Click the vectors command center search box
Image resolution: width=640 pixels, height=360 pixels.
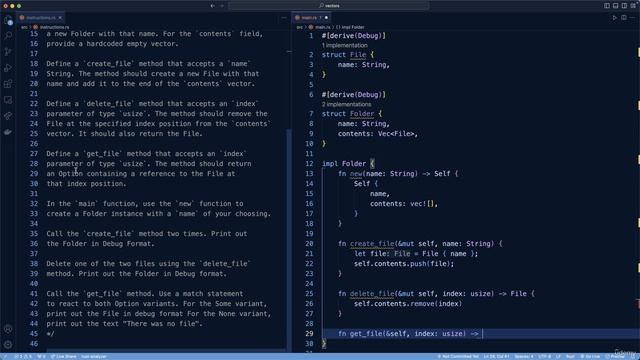click(329, 6)
